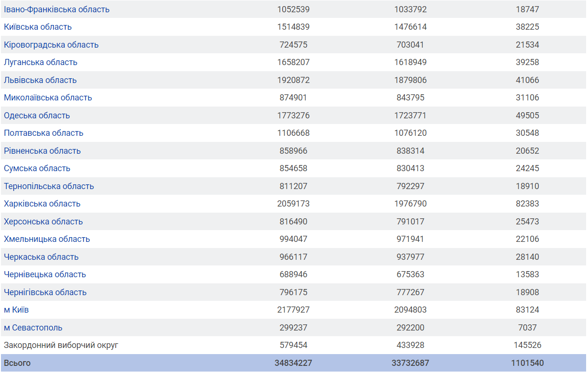588x372 pixels.
Task: Click the Київська область link
Action: tap(38, 27)
